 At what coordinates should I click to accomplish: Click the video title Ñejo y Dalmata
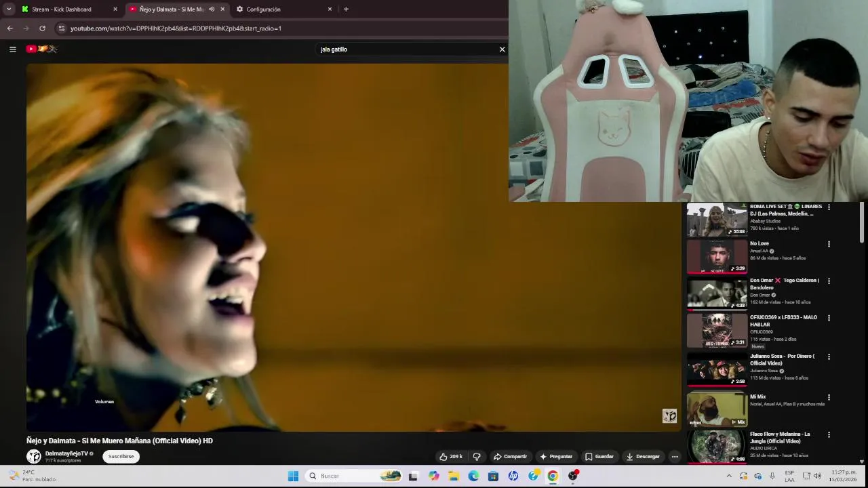click(119, 441)
